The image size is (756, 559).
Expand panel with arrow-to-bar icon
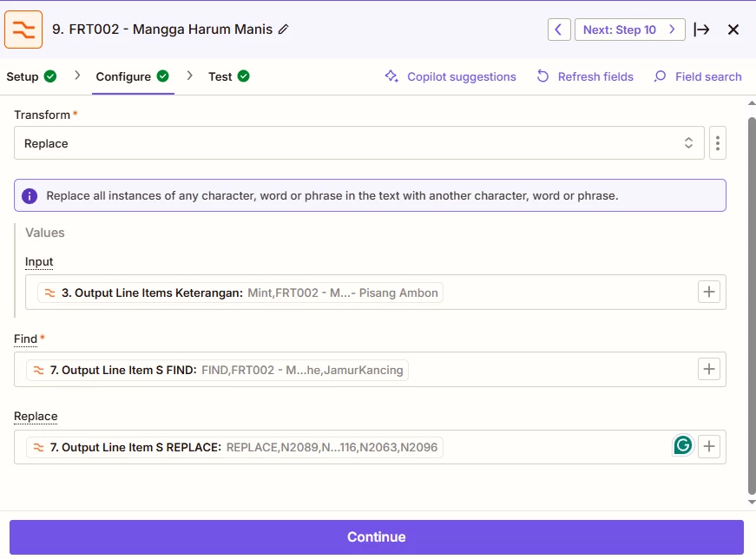pyautogui.click(x=701, y=30)
